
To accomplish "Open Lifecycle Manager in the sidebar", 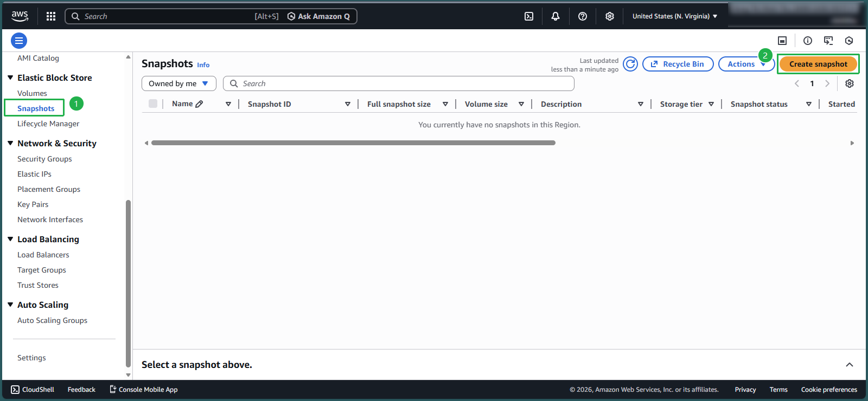I will (x=48, y=124).
